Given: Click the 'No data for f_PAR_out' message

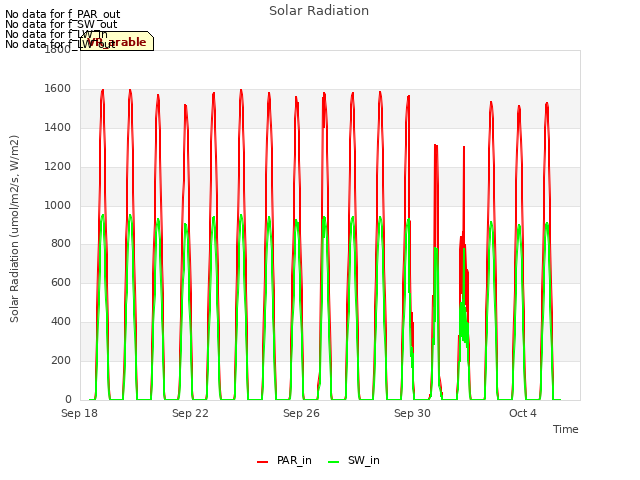Looking at the screenshot, I should point(62,14).
